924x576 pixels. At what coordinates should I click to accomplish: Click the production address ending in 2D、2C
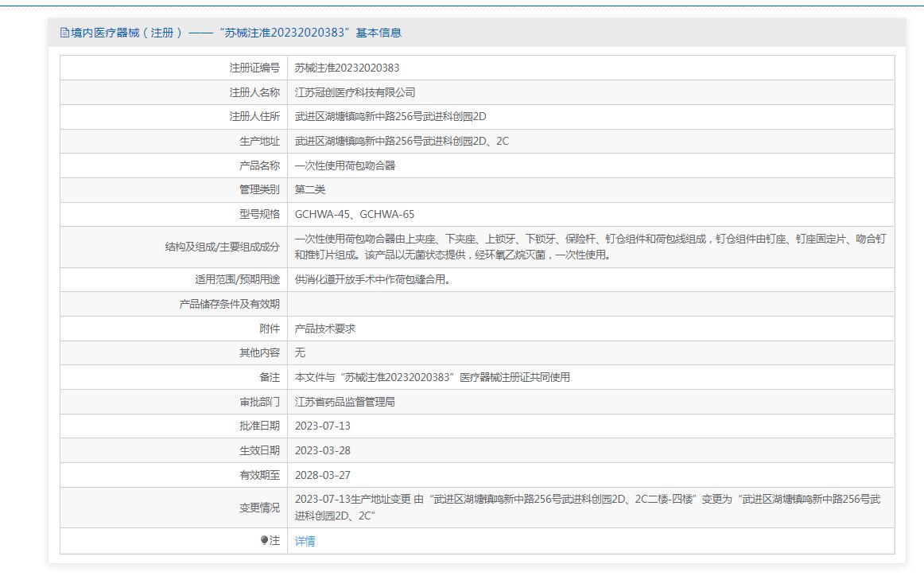(x=402, y=141)
